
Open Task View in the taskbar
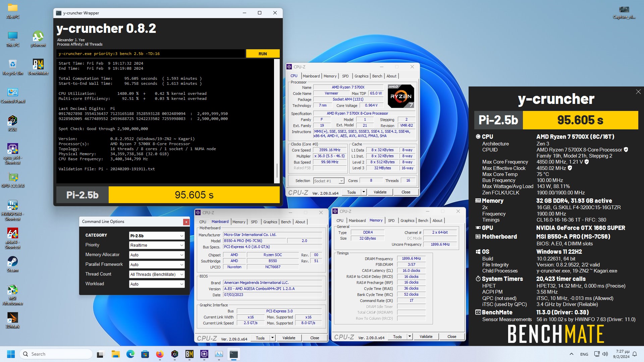[x=101, y=354]
